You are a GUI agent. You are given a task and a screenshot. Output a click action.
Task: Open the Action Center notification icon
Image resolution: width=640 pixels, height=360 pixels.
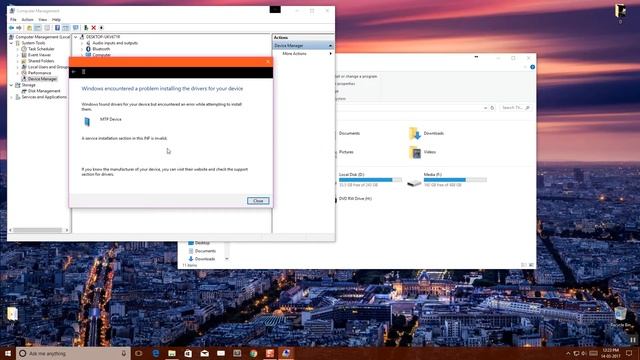click(x=629, y=353)
